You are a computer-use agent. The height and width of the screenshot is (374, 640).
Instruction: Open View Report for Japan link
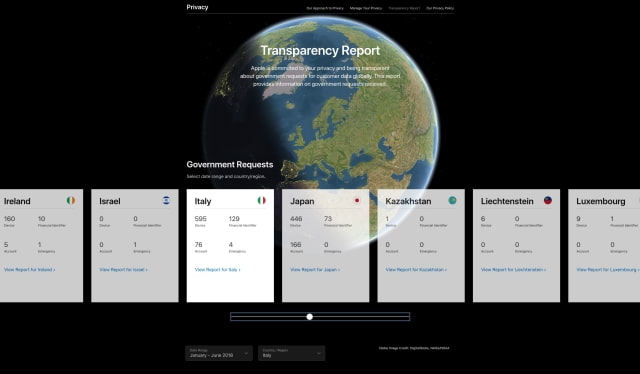(315, 269)
